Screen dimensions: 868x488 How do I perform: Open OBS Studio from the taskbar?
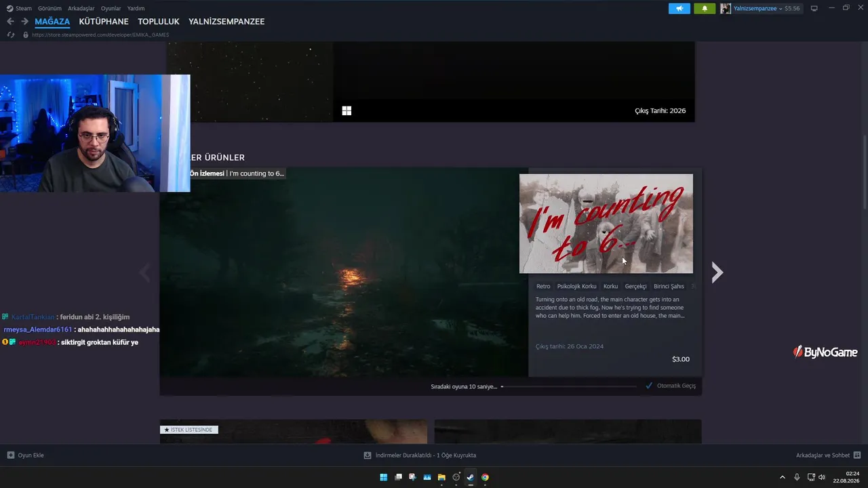456,477
